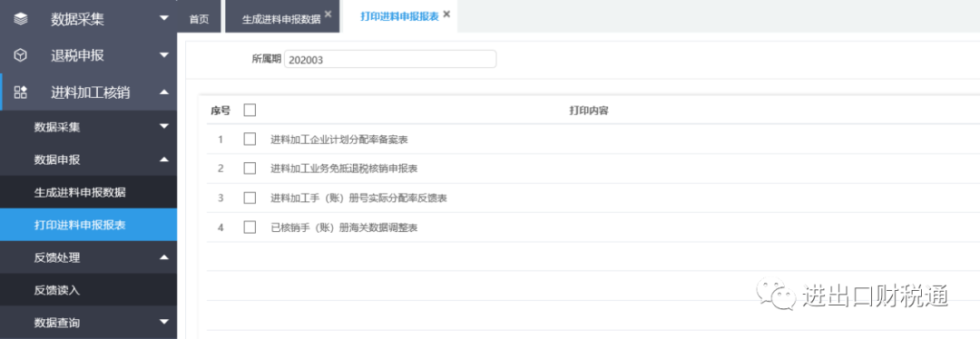Screen dimensions: 980x339
Task: Open the 数据申报 sidebar submenu
Action: [x=88, y=160]
